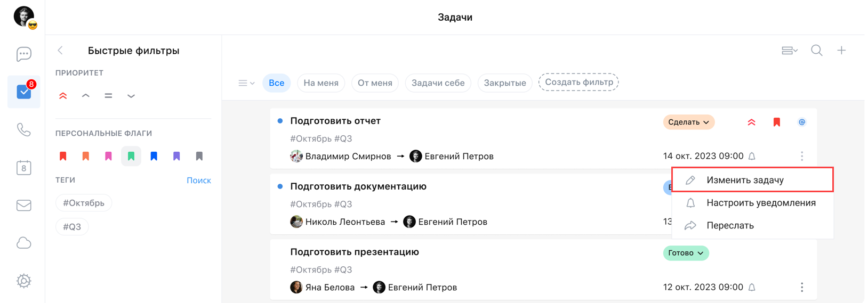Screen dimensions: 868x303
Task: Expand the Сделать status dropdown
Action: [688, 122]
